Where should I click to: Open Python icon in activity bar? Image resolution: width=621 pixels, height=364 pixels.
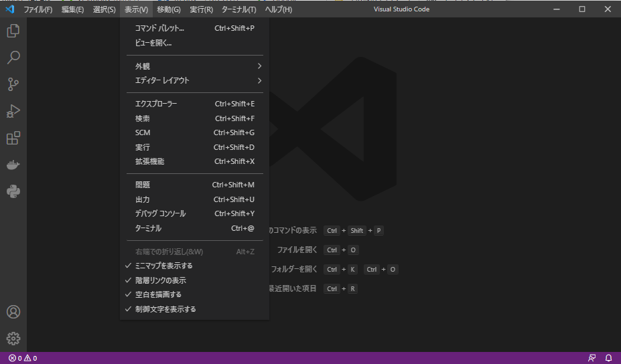13,191
